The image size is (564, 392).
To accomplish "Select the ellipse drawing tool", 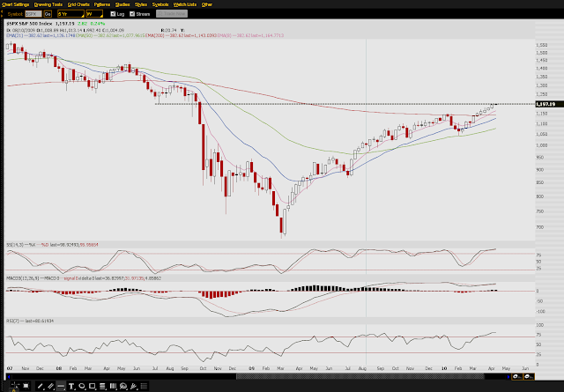I will click(x=82, y=386).
